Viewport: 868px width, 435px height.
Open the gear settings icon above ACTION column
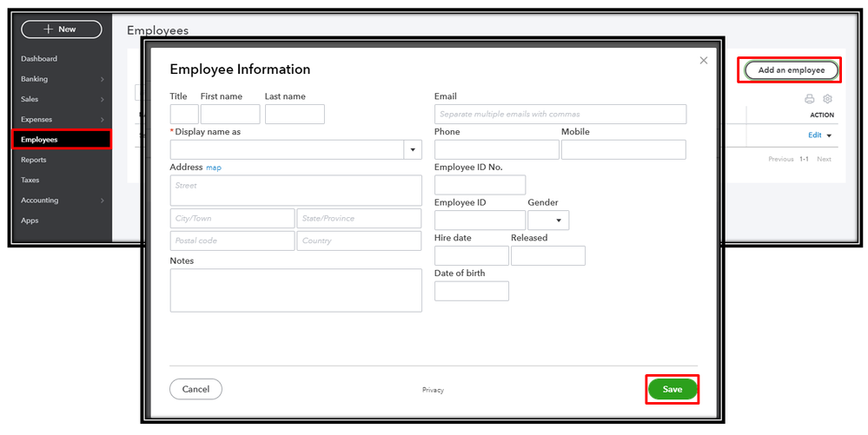(x=827, y=99)
